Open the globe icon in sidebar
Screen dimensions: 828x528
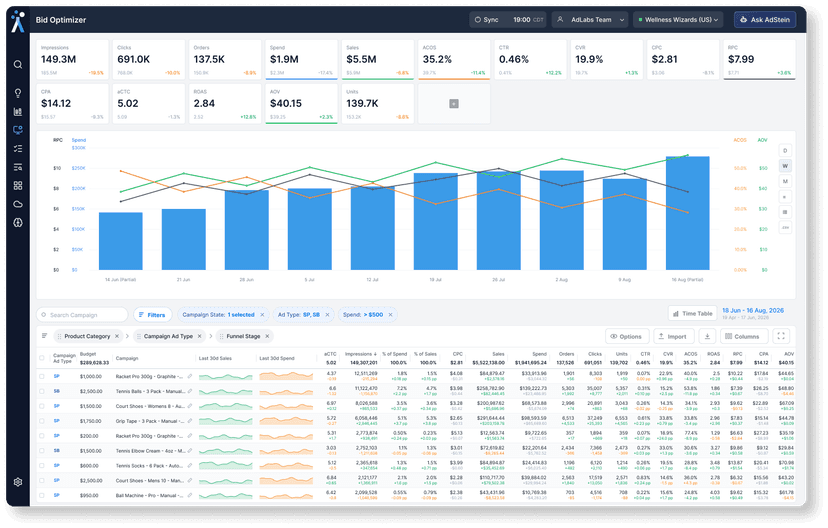(18, 223)
